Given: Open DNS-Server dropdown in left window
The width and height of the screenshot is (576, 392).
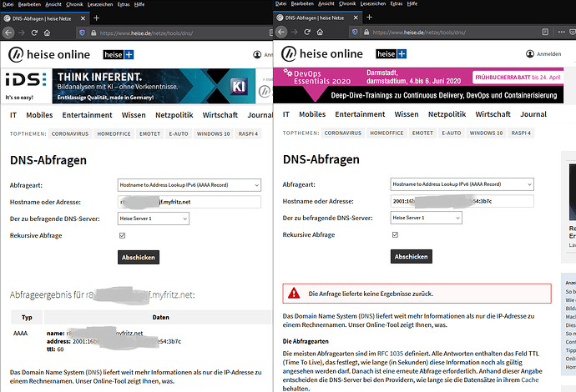Looking at the screenshot, I should point(154,219).
